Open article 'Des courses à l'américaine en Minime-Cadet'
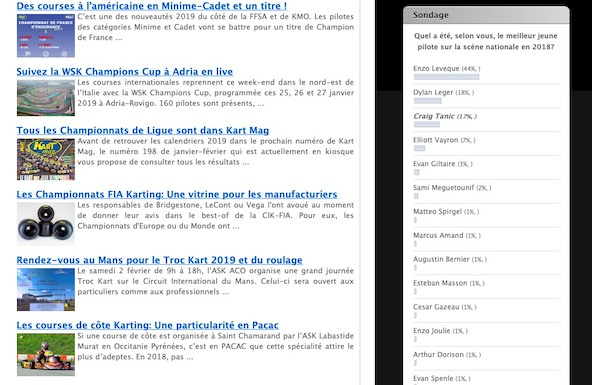The image size is (592, 385). pos(152,6)
